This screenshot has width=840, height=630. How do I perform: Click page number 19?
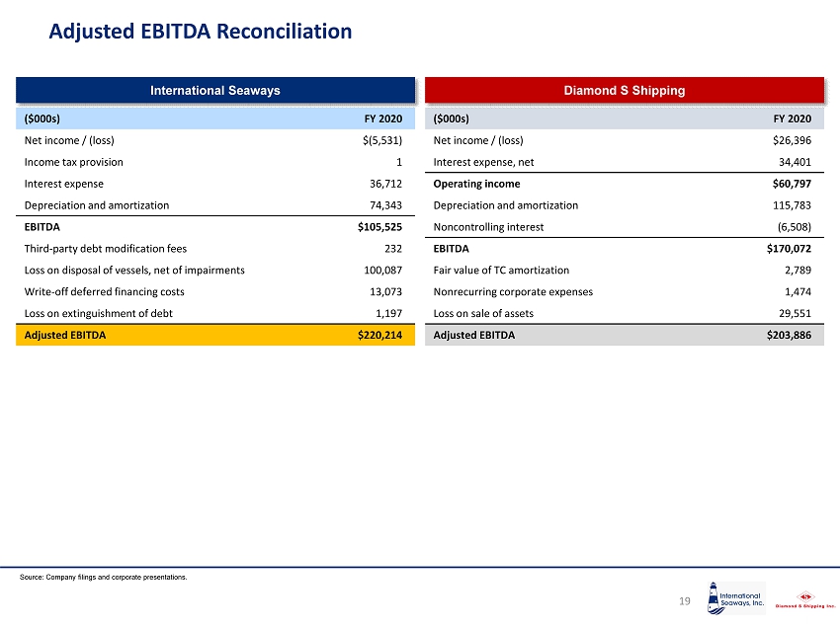(x=683, y=599)
